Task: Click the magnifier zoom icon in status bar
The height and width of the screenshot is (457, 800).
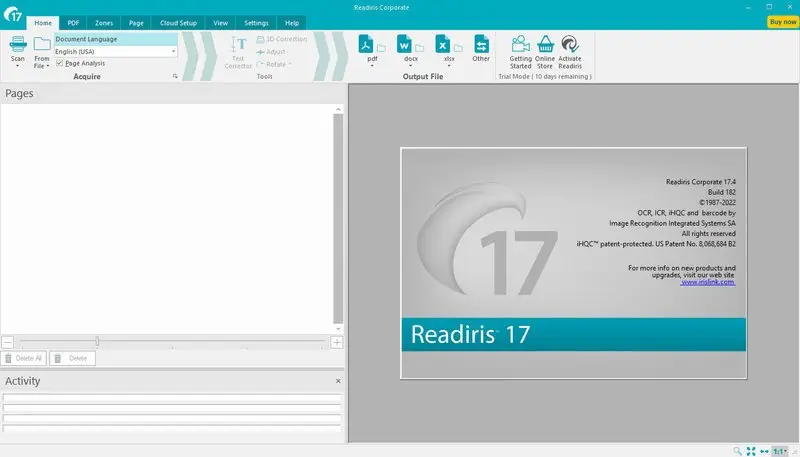Action: 737,451
